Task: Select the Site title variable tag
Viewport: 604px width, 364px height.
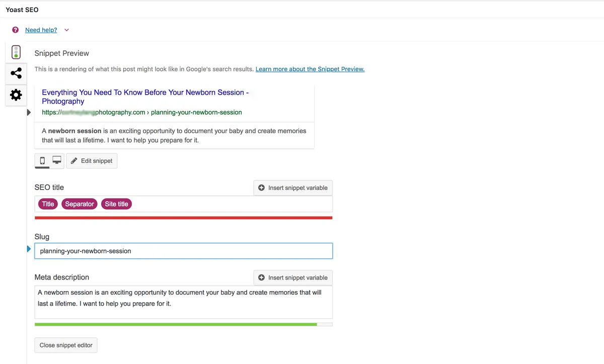Action: point(116,204)
